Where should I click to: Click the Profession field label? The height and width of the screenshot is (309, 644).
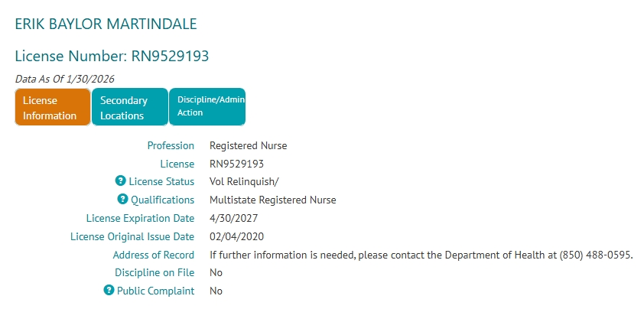pos(171,145)
